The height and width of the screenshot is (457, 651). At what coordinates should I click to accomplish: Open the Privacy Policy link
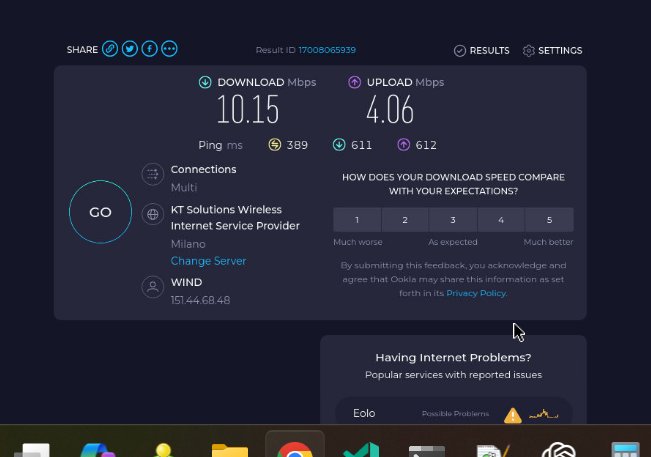coord(476,293)
